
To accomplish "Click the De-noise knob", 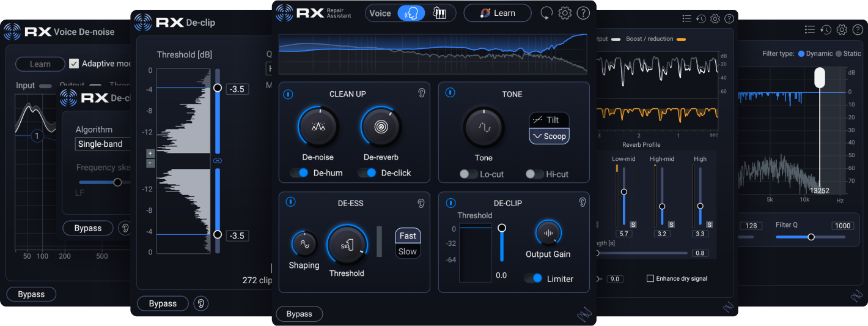I will 318,127.
